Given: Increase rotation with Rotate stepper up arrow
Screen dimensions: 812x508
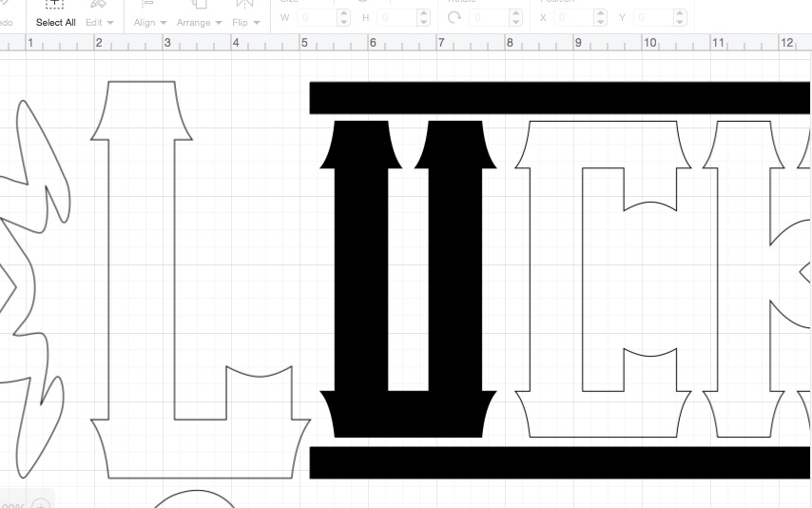Looking at the screenshot, I should tap(515, 13).
